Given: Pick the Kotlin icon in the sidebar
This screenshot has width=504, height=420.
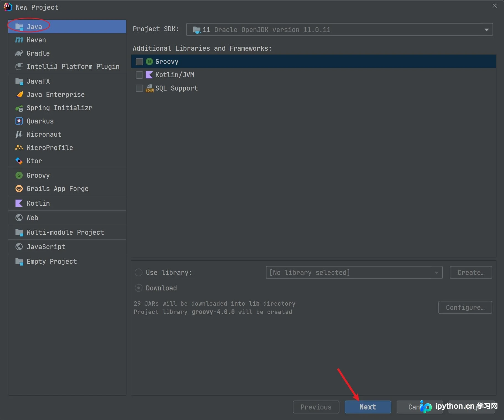Looking at the screenshot, I should tap(19, 203).
